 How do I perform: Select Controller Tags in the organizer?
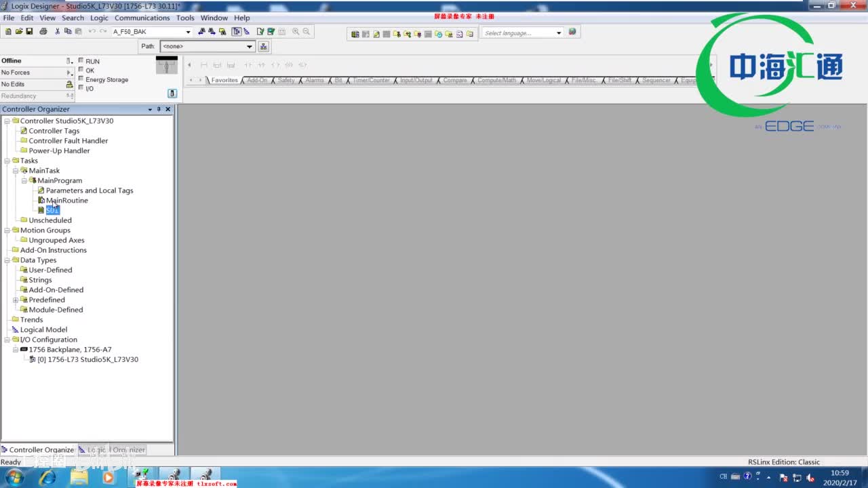click(x=54, y=131)
